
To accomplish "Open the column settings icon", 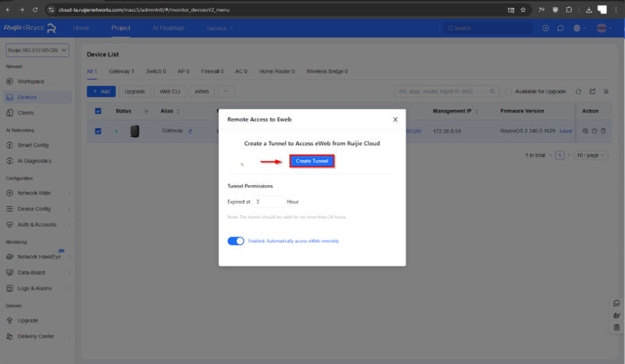I will point(606,91).
